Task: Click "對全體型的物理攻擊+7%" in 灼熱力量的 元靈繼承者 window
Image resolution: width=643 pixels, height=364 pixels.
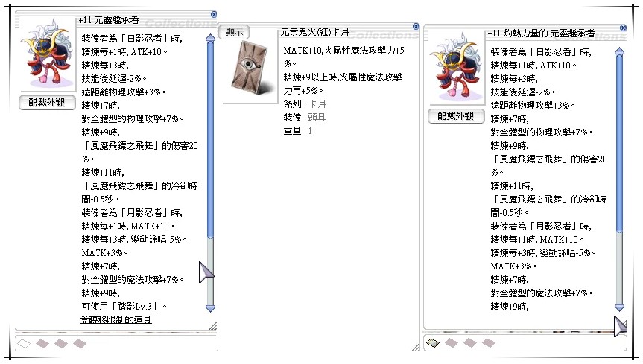Action: [x=542, y=132]
